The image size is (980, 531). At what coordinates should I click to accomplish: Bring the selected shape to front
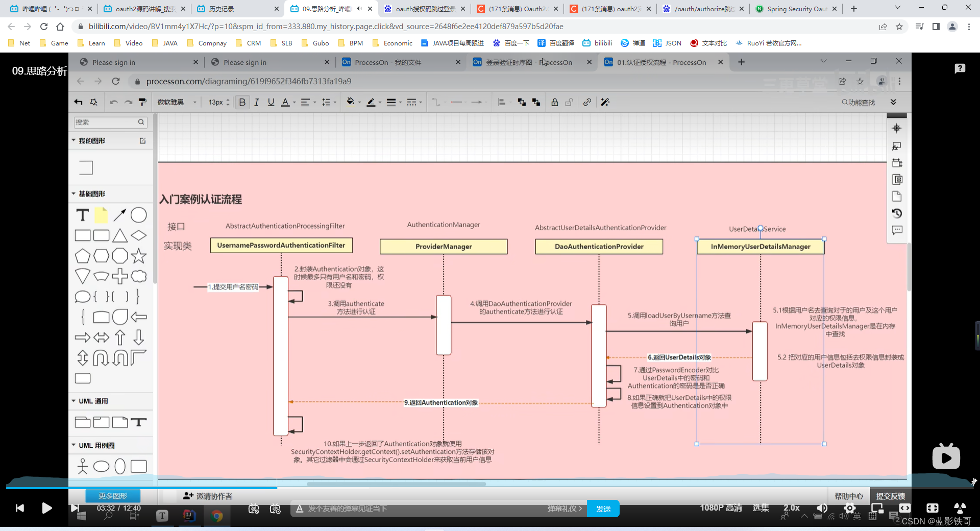[x=522, y=102]
